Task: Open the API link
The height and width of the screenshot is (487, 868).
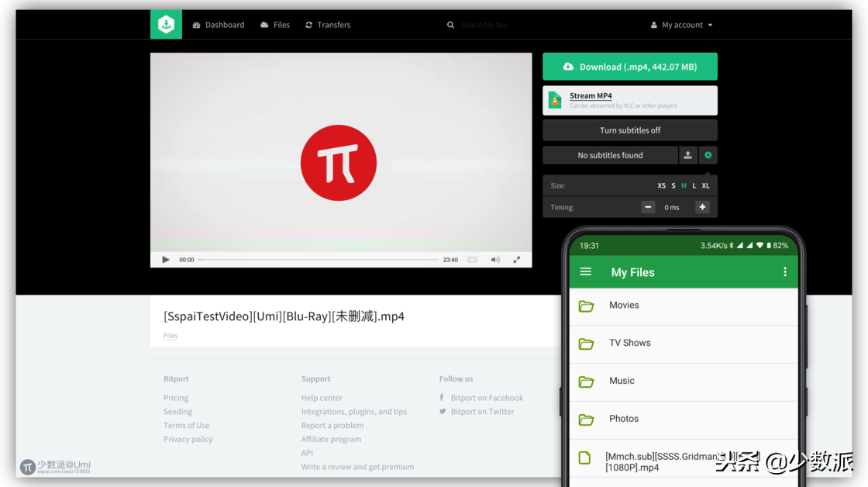Action: pyautogui.click(x=307, y=453)
